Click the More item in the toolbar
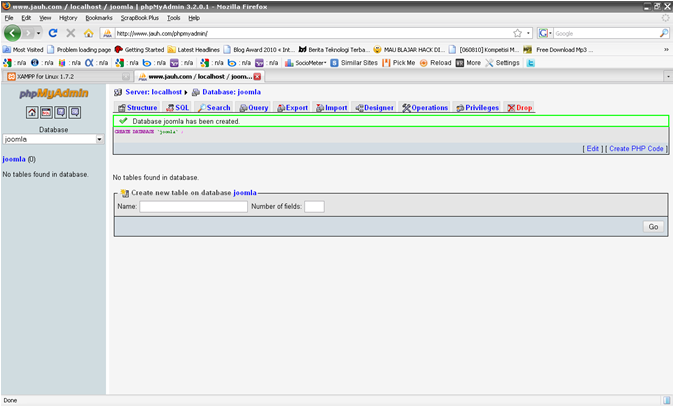The height and width of the screenshot is (408, 678). click(469, 63)
